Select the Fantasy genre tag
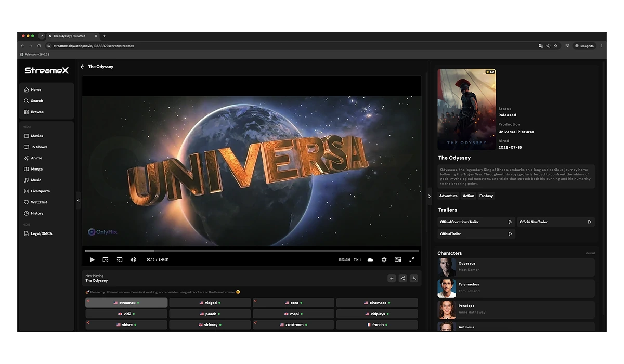Screen dimensions: 624x364 pos(486,196)
